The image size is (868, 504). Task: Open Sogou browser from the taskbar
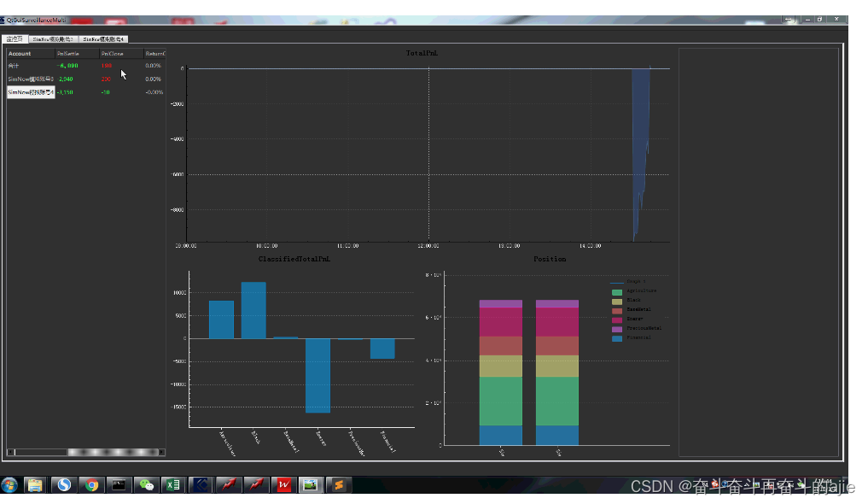(x=64, y=485)
